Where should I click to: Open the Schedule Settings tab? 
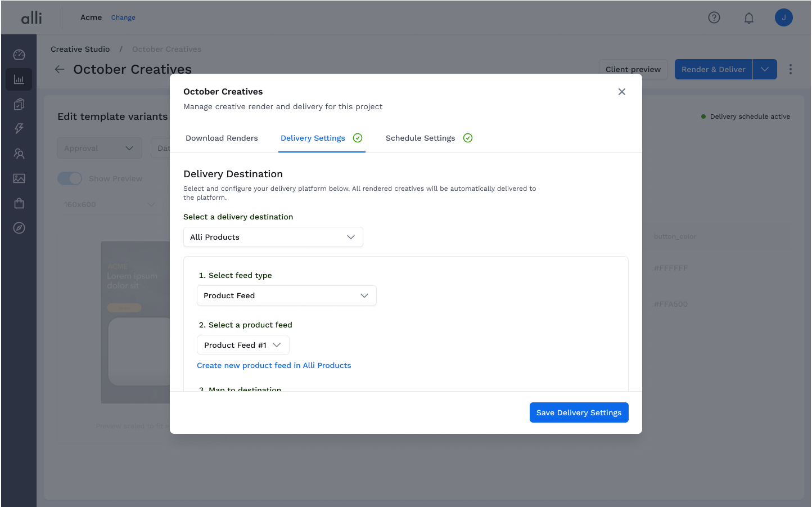(x=420, y=138)
